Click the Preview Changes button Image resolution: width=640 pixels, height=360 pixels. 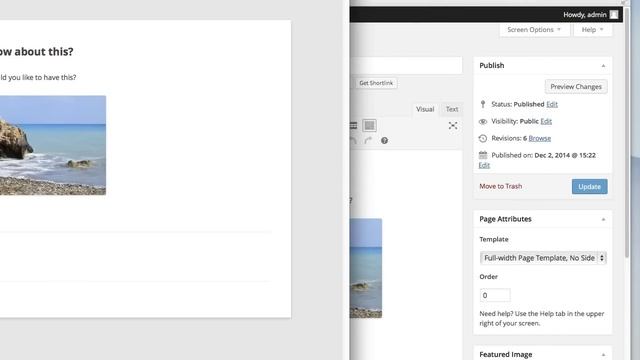pyautogui.click(x=576, y=87)
